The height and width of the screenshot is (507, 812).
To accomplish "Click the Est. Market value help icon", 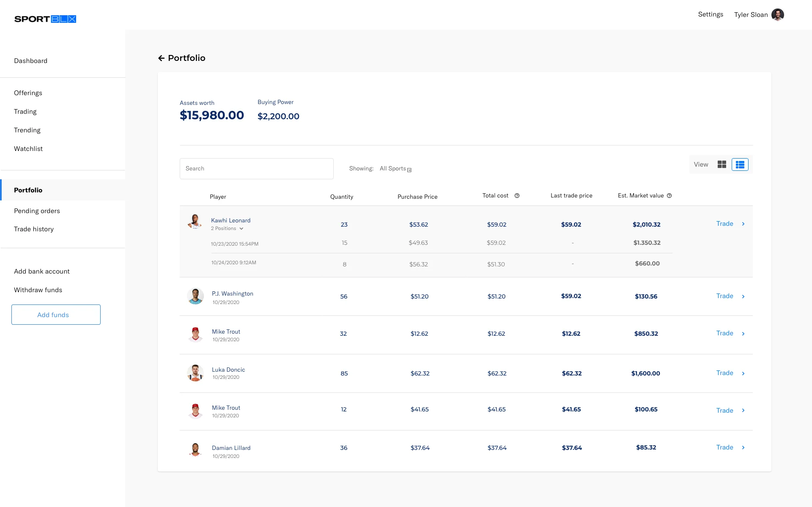I will [x=669, y=195].
